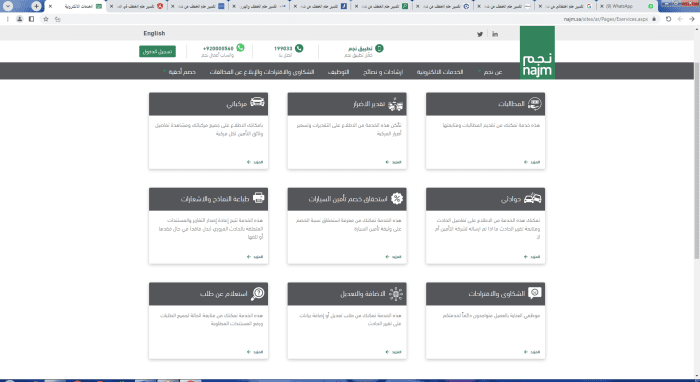Open the complaints and violations reporting menu item
Screen dimensions: 700x382
click(x=262, y=72)
